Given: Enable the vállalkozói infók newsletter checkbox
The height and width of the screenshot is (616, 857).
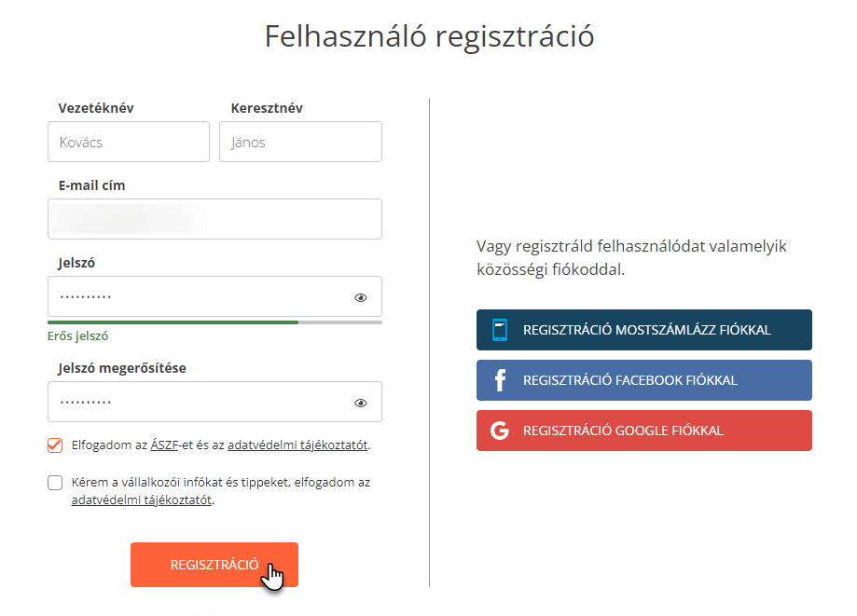Looking at the screenshot, I should [x=55, y=483].
